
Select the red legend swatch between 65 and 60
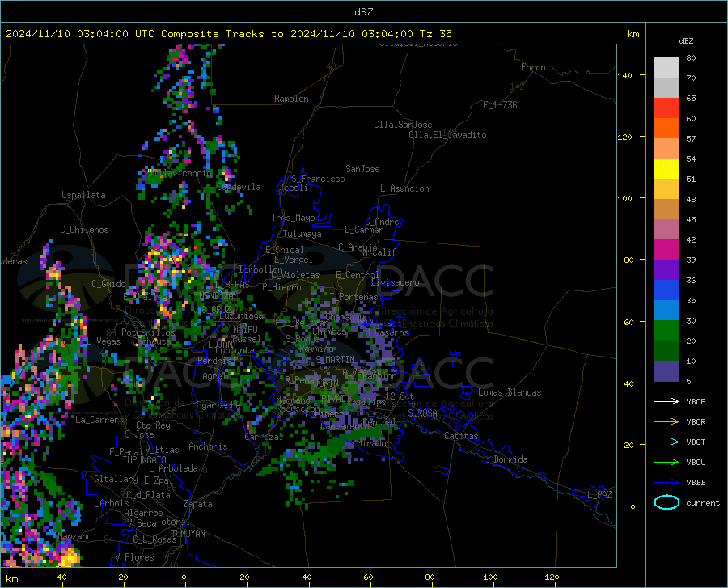pos(667,108)
